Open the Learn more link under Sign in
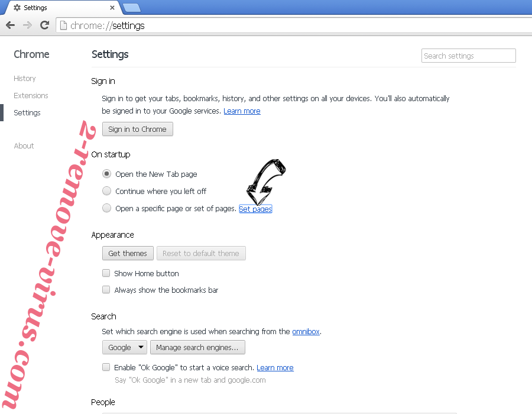Viewport: 532px width, 414px height. tap(242, 111)
